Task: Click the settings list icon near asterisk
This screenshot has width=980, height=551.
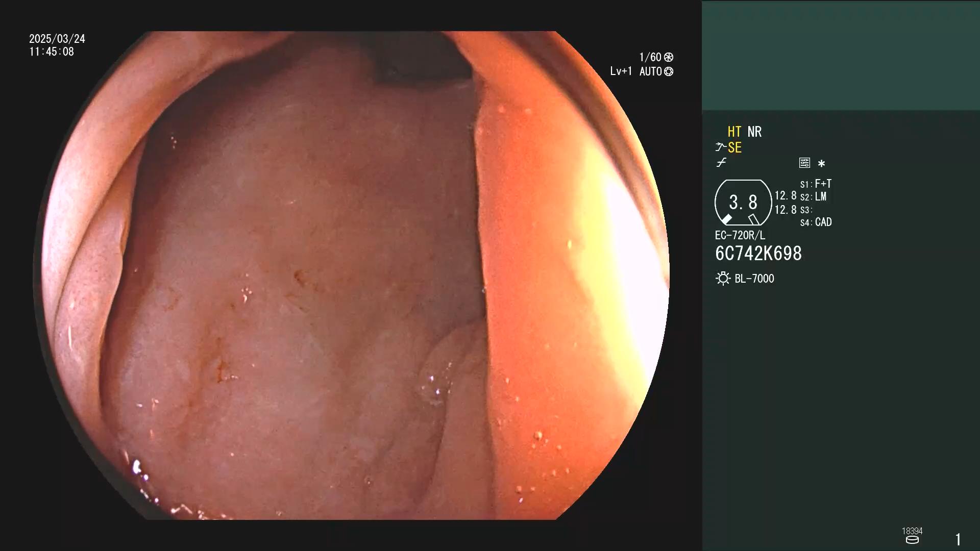Action: click(x=804, y=163)
